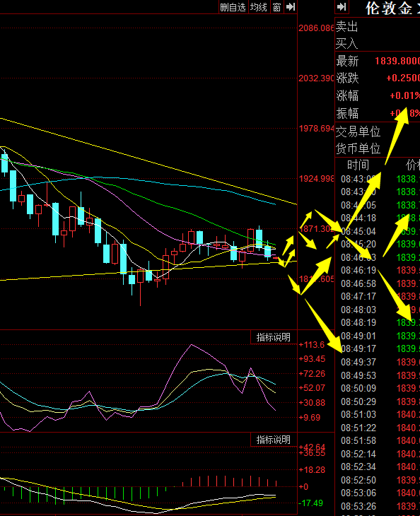The width and height of the screenshot is (420, 516).
Task: Select the tall red candlestick with lowest wick
Action: tap(141, 286)
